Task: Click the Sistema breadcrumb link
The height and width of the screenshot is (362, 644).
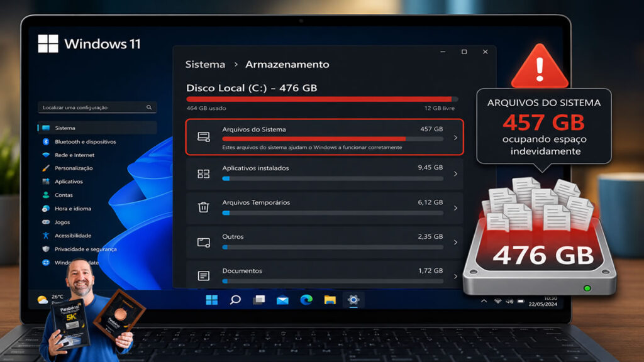Action: point(205,65)
